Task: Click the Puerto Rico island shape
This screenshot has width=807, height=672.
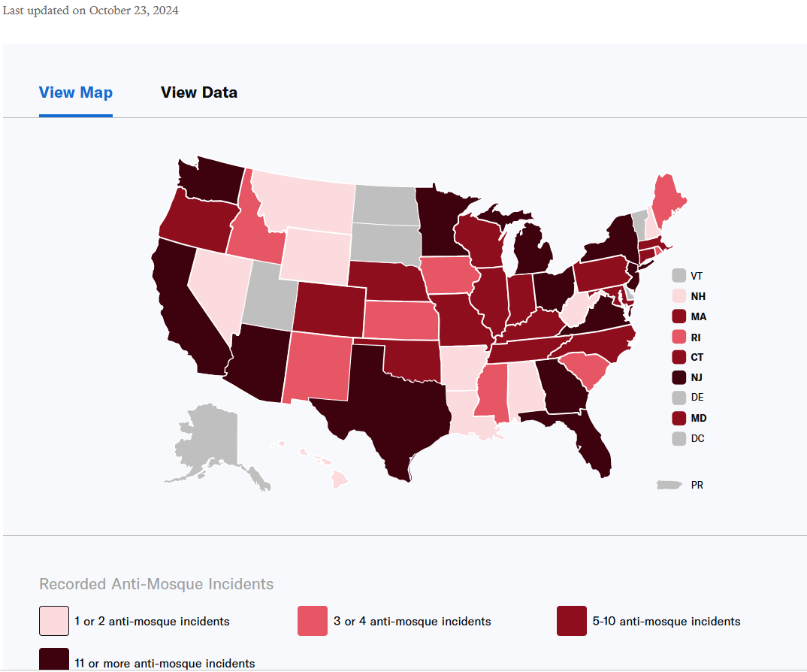Action: (x=669, y=485)
